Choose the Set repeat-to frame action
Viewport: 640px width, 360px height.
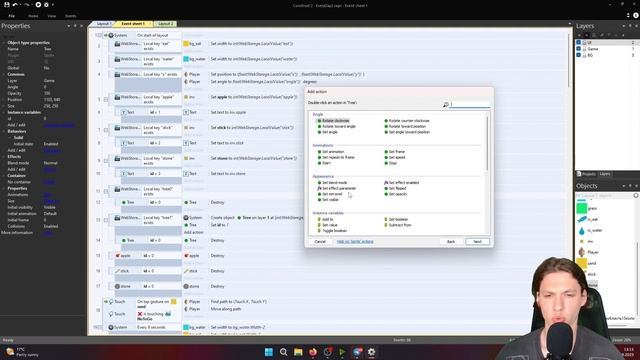point(336,158)
